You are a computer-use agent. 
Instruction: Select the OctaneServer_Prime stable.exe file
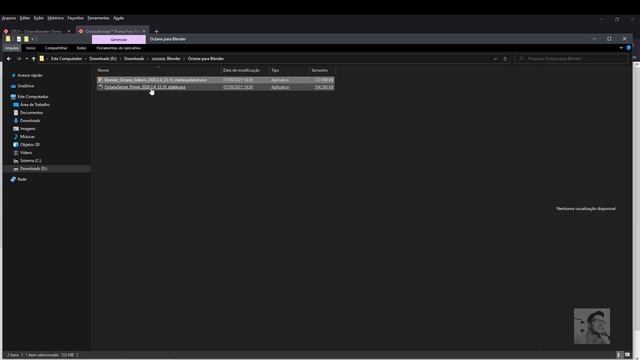[x=216, y=87]
